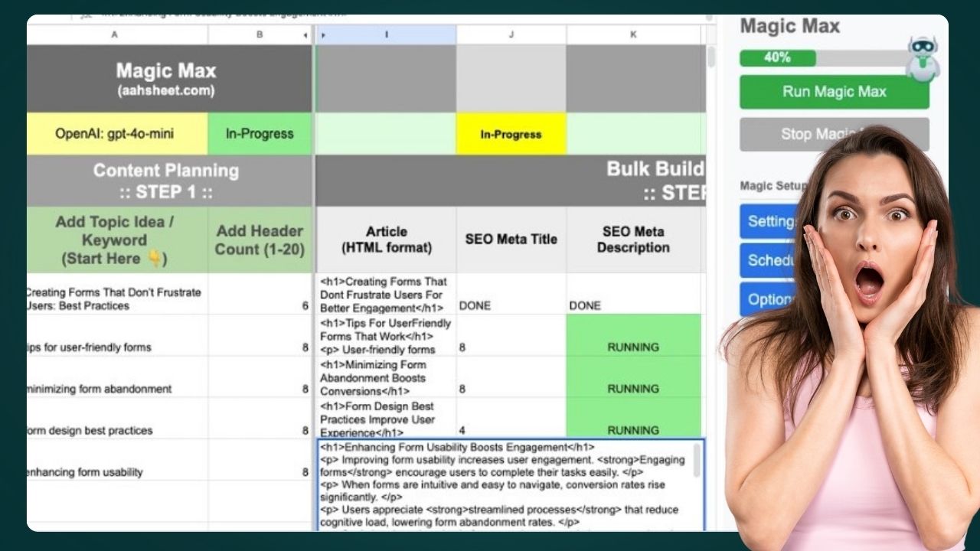Select RUNNING cell in Tips For UserFriendly row
The width and height of the screenshot is (980, 551).
(x=633, y=335)
